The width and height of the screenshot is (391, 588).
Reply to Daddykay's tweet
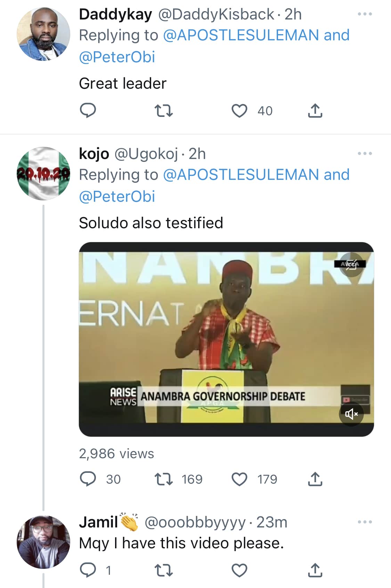pyautogui.click(x=88, y=111)
